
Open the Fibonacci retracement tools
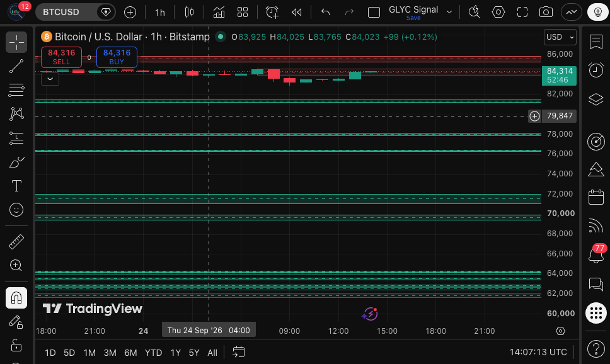click(16, 90)
